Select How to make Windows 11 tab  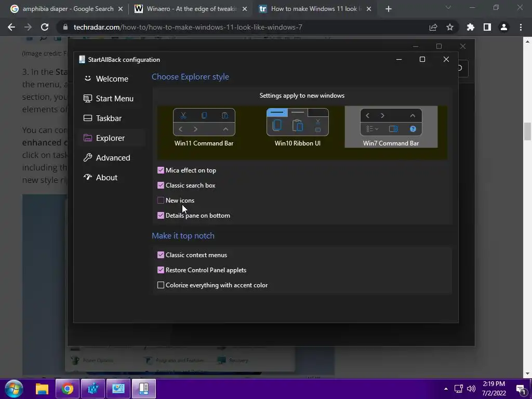315,9
